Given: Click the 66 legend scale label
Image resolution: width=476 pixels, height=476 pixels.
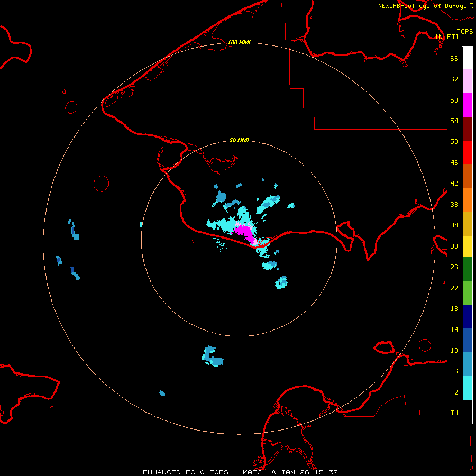Looking at the screenshot, I should click(x=454, y=58).
